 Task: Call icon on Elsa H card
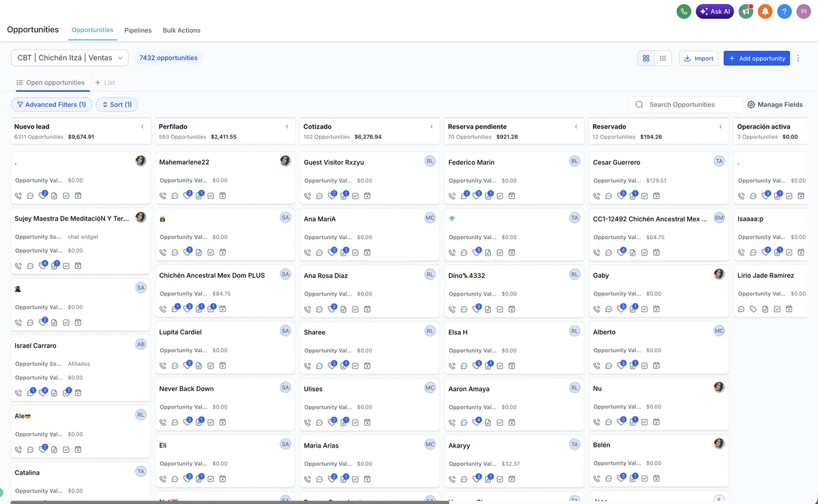(x=452, y=365)
